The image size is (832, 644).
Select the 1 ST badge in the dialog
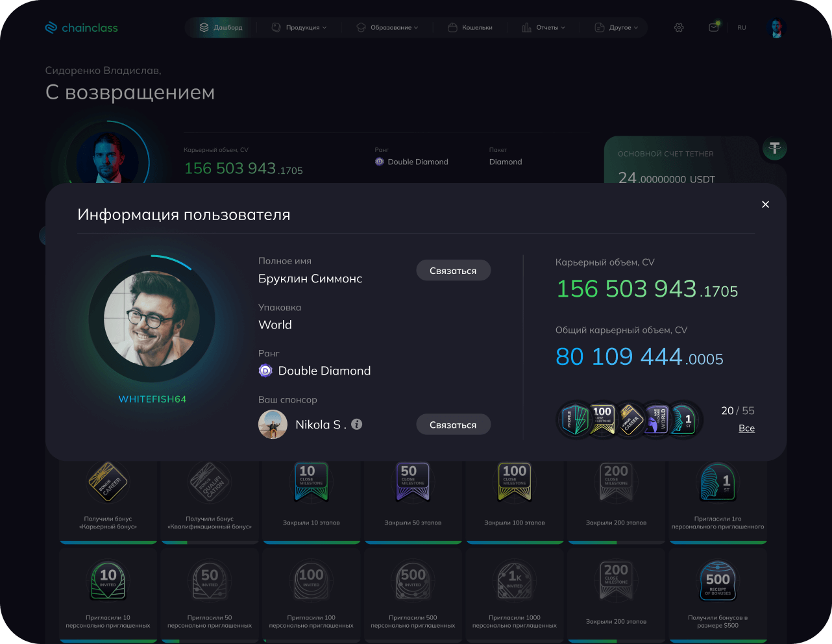[x=684, y=419]
